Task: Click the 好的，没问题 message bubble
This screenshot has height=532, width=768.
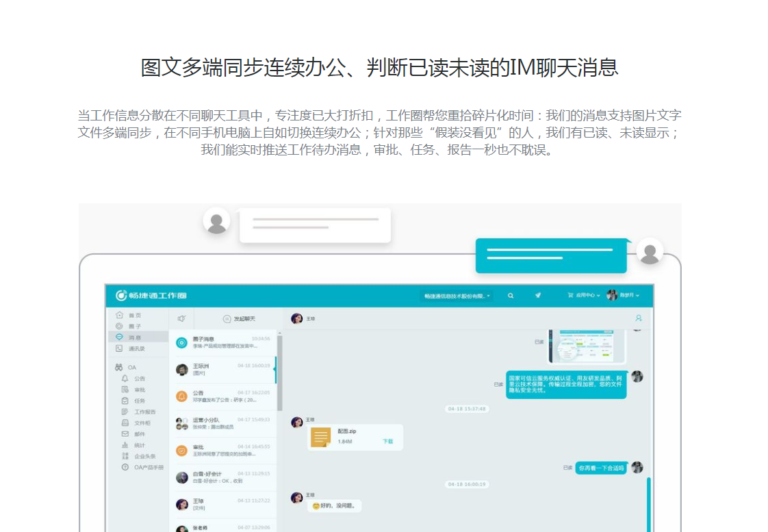Action: coord(335,505)
